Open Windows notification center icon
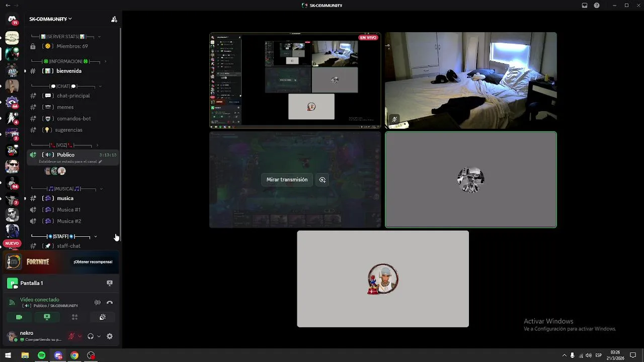The image size is (644, 362). 633,355
